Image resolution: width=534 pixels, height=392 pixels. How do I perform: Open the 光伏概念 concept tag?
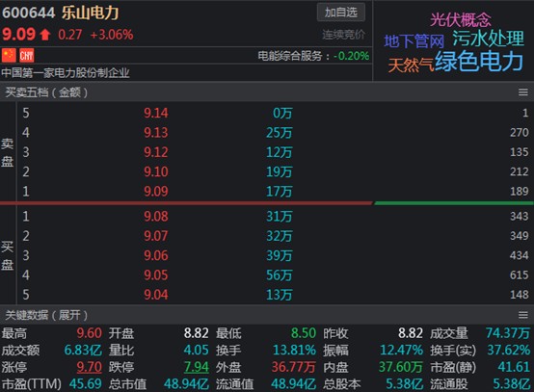pos(461,19)
